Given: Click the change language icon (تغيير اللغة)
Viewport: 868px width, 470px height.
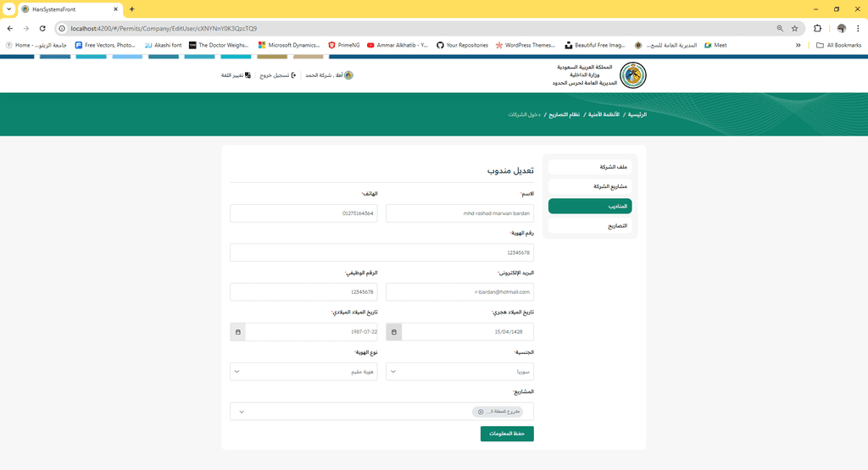Looking at the screenshot, I should 248,75.
